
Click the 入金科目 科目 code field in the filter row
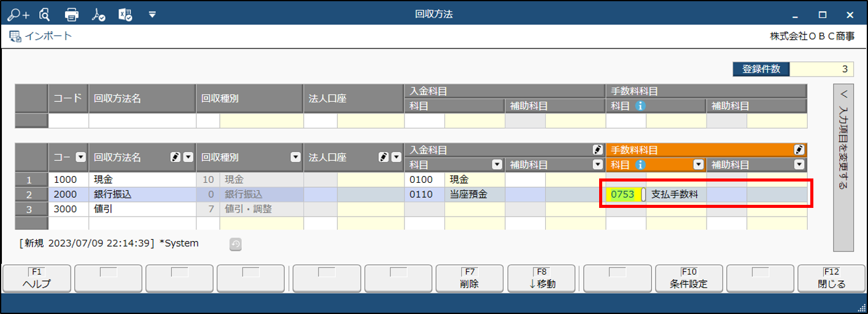424,120
